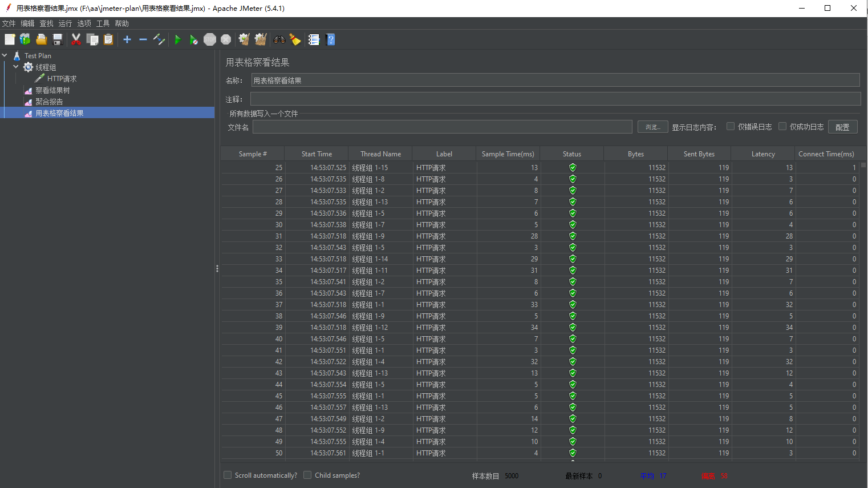Clear all results with double broom icon

[x=261, y=39]
